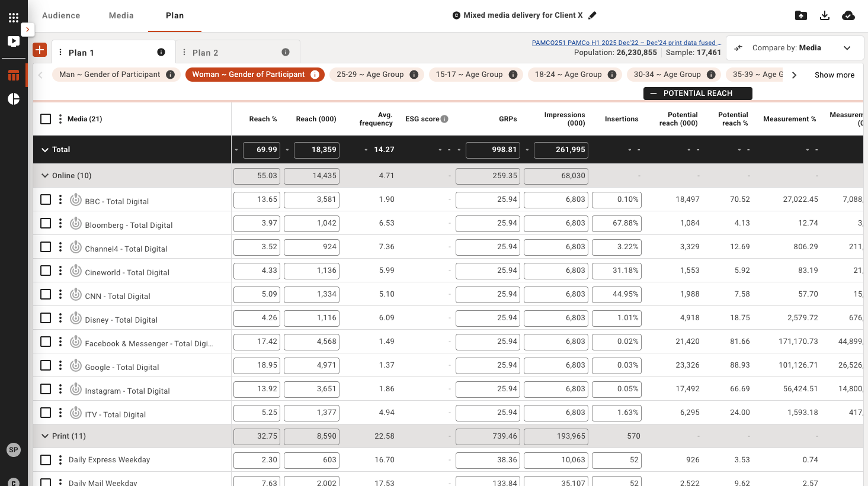Edit the project title with pencil icon
The width and height of the screenshot is (868, 486).
click(x=592, y=15)
